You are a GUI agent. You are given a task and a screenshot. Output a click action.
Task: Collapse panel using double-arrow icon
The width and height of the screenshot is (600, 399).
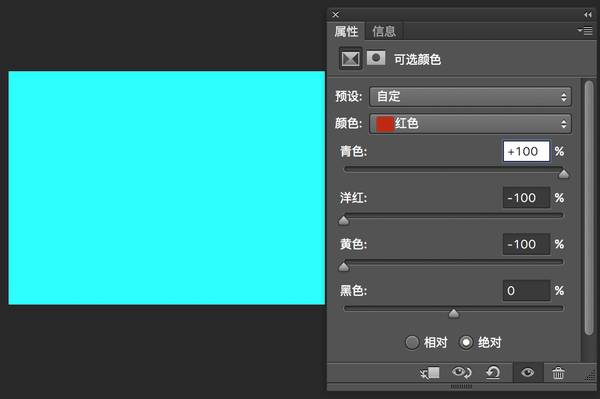(587, 15)
